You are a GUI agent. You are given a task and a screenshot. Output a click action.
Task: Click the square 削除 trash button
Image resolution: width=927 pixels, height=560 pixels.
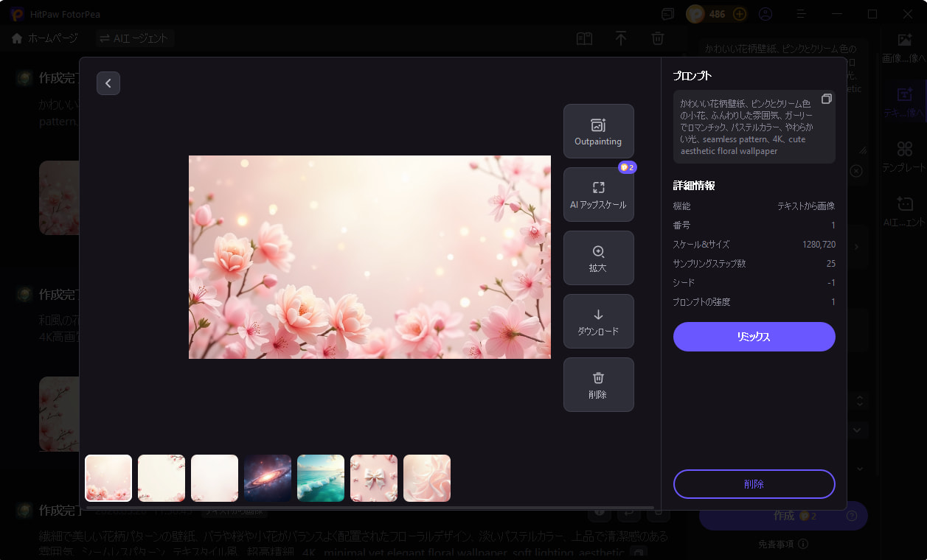click(598, 385)
